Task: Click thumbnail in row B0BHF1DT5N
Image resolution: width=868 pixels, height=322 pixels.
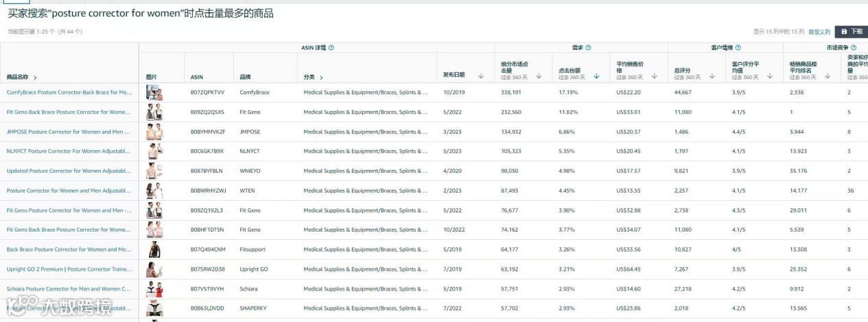Action: point(154,230)
